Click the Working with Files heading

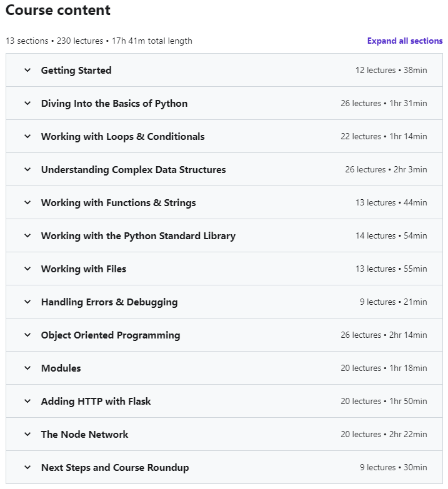(84, 269)
